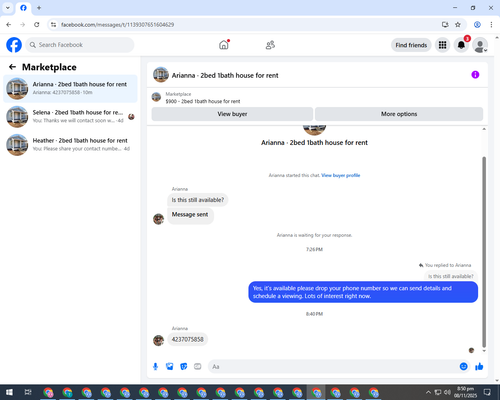Click the Marketplace $900 listing thumbnail

[x=156, y=97]
